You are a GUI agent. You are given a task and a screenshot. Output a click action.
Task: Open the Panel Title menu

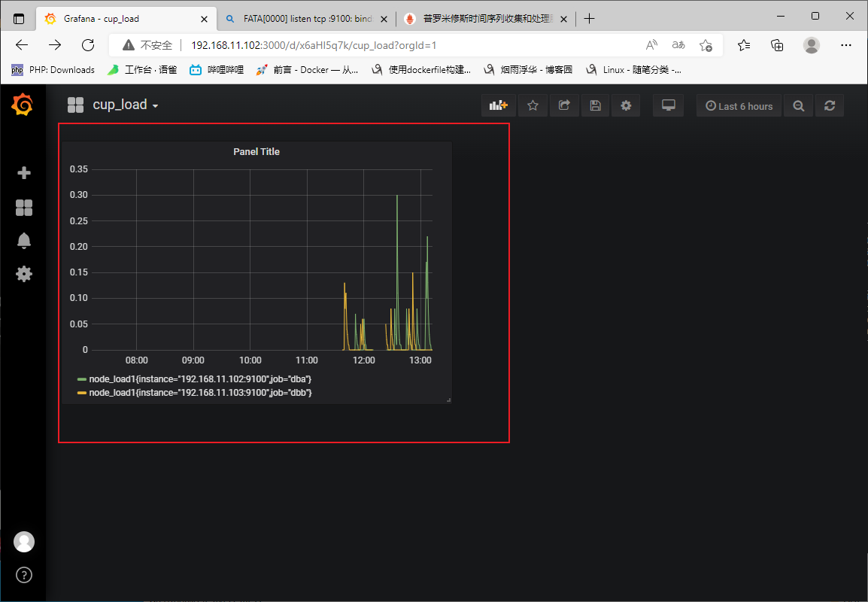[x=256, y=152]
